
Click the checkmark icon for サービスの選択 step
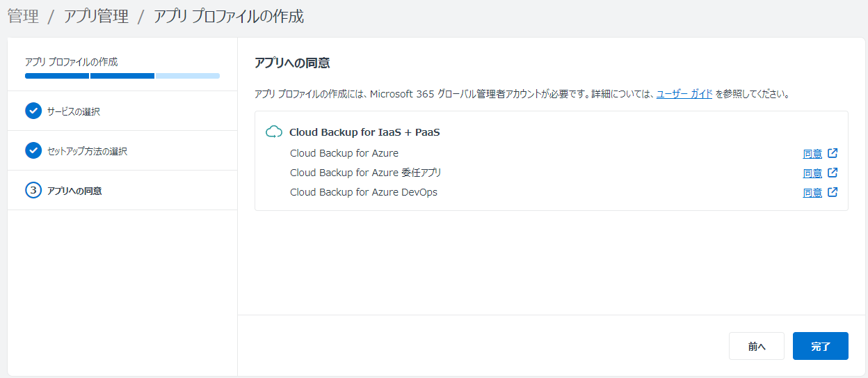pyautogui.click(x=33, y=111)
